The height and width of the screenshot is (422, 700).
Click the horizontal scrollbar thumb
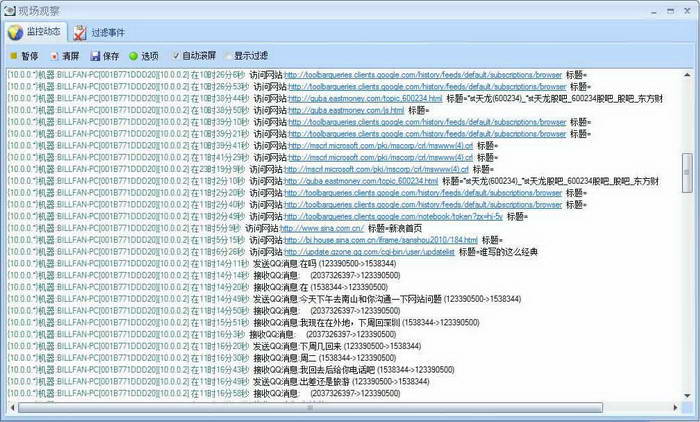pyautogui.click(x=310, y=407)
